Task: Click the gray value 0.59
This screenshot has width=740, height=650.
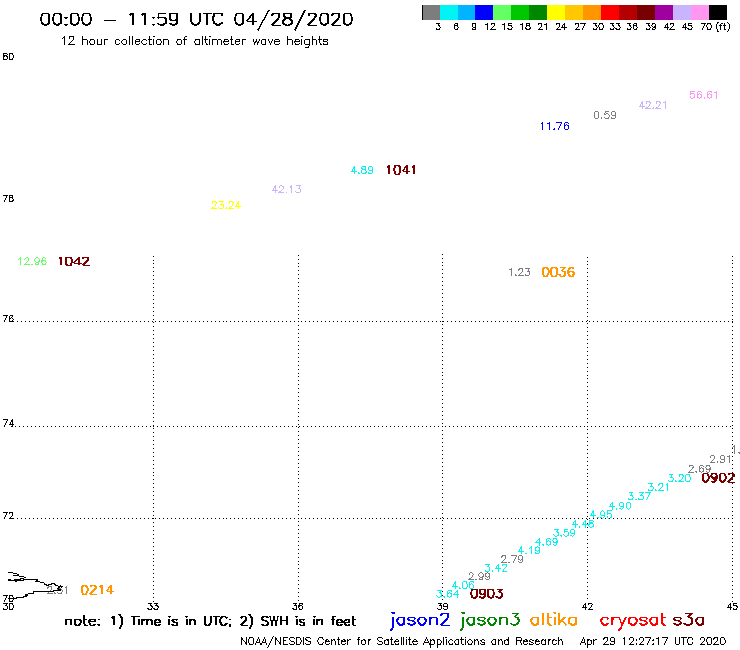Action: pyautogui.click(x=605, y=115)
